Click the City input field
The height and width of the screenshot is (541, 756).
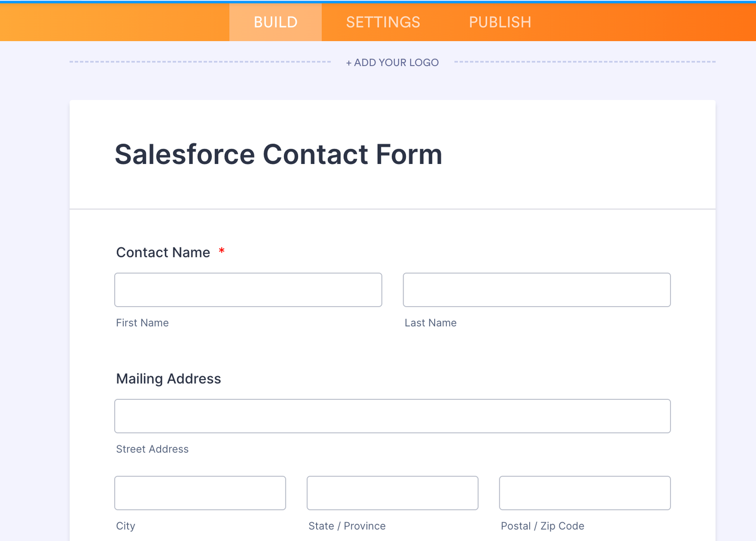pos(200,493)
